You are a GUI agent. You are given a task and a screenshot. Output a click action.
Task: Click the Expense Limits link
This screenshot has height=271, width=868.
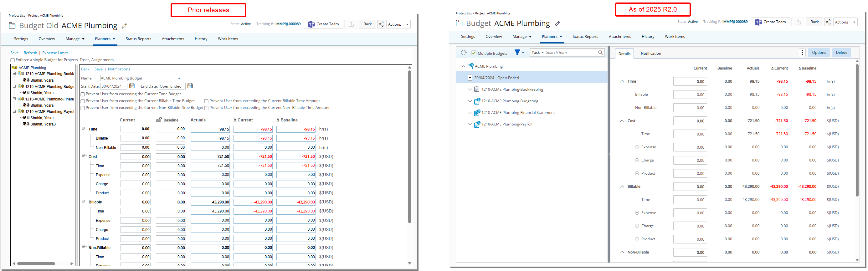click(55, 53)
